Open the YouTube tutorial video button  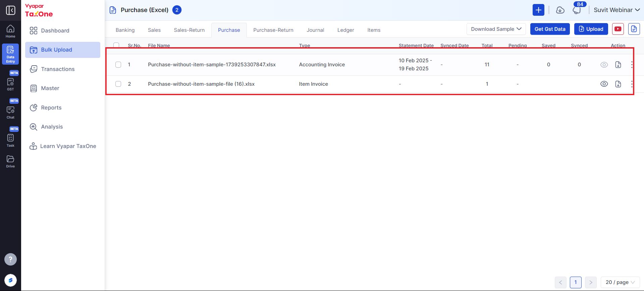(618, 29)
